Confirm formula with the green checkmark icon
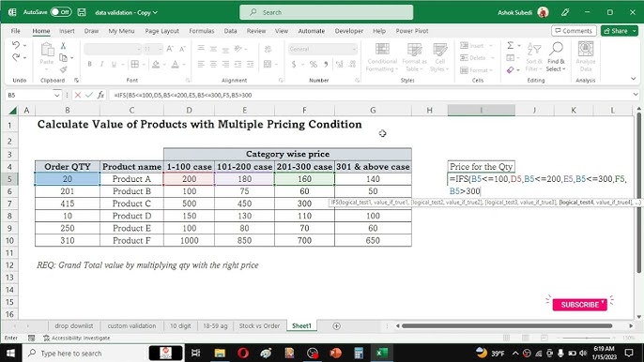Viewport: 644px width, 362px height. (89, 95)
